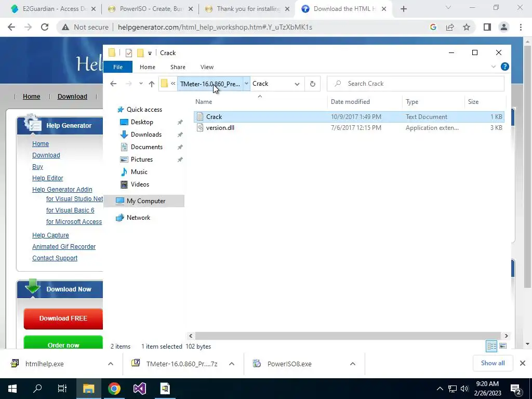
Task: Select Network in navigation pane
Action: pos(138,218)
